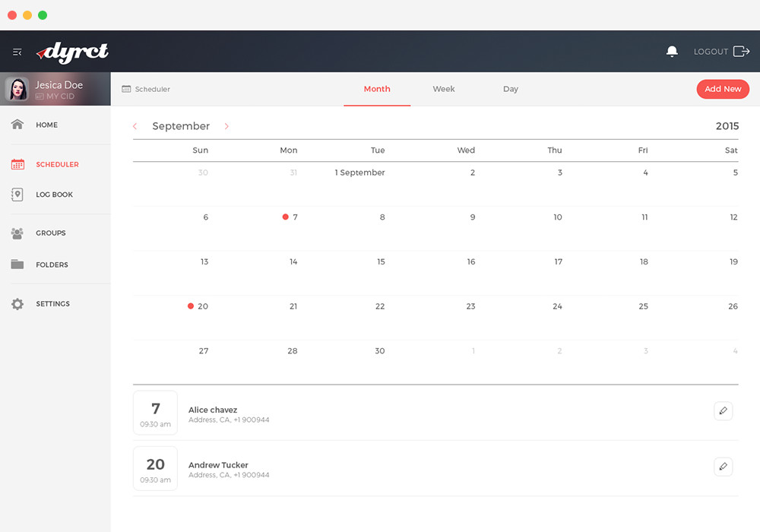Click the Jesica Doe name
Viewport: 760px width, 532px height.
(59, 85)
